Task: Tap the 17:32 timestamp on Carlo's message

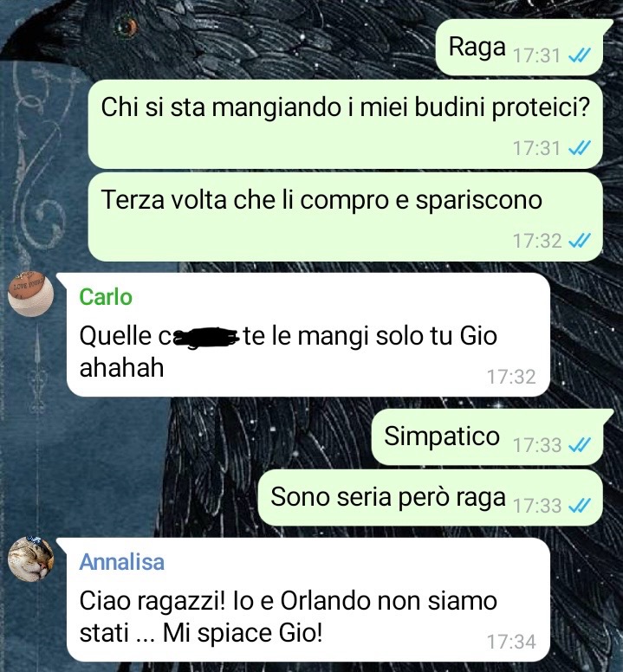Action: click(x=511, y=377)
